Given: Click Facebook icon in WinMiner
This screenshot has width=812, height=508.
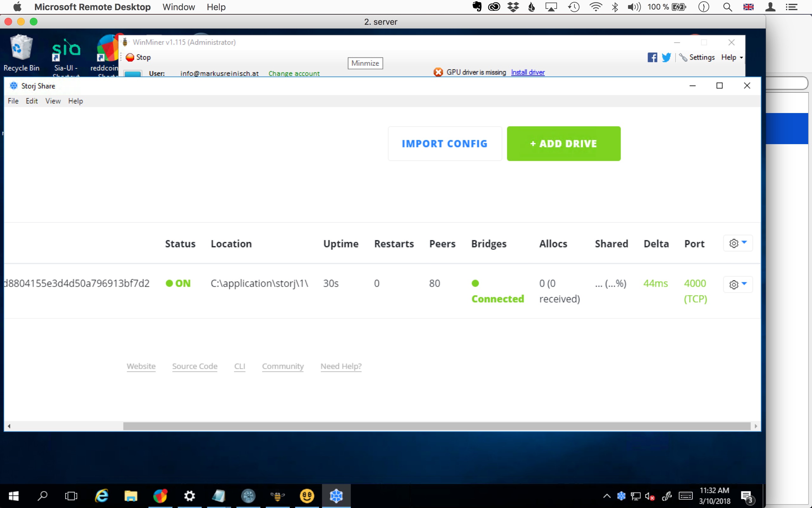Looking at the screenshot, I should coord(652,57).
